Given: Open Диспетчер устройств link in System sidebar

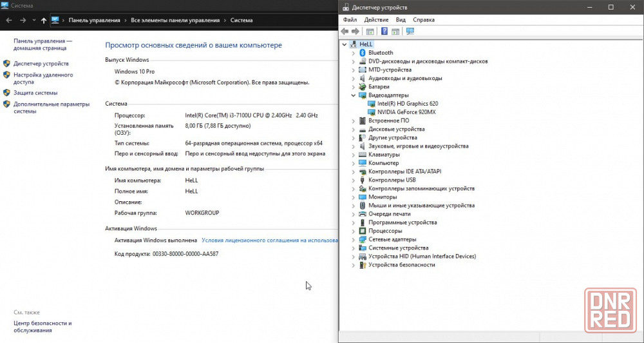Looking at the screenshot, I should tap(41, 64).
